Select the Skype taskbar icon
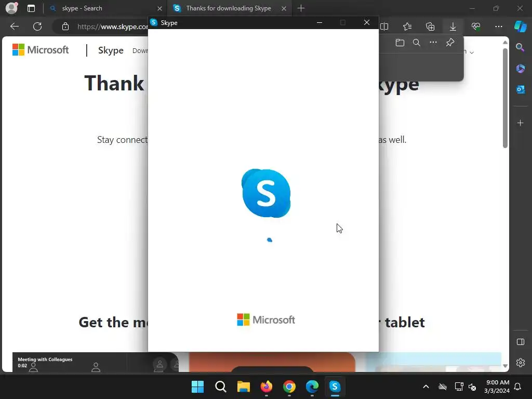 coord(335,387)
